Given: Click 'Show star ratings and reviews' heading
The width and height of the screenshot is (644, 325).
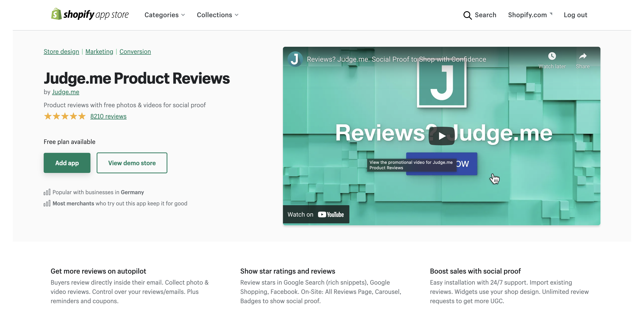Looking at the screenshot, I should click(288, 271).
